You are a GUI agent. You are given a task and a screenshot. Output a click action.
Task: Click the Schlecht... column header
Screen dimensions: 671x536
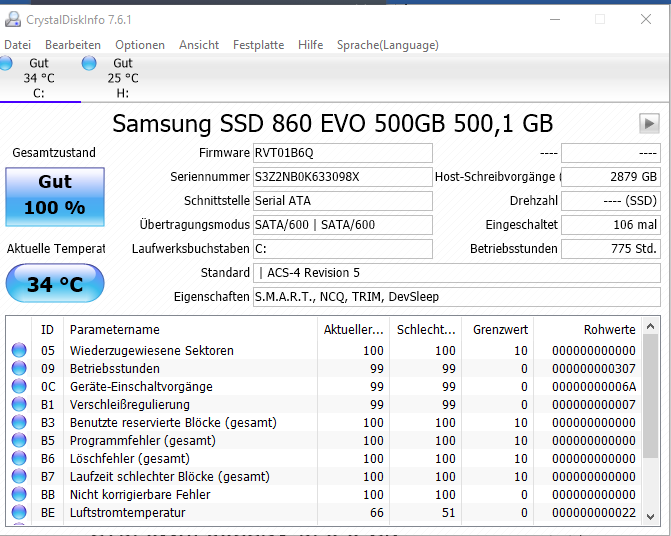[426, 329]
